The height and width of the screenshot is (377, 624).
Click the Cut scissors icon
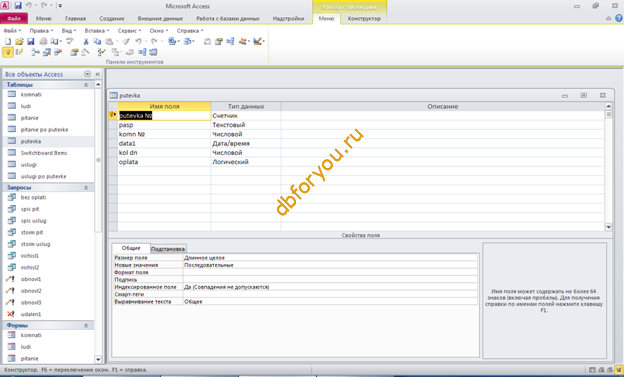(86, 41)
